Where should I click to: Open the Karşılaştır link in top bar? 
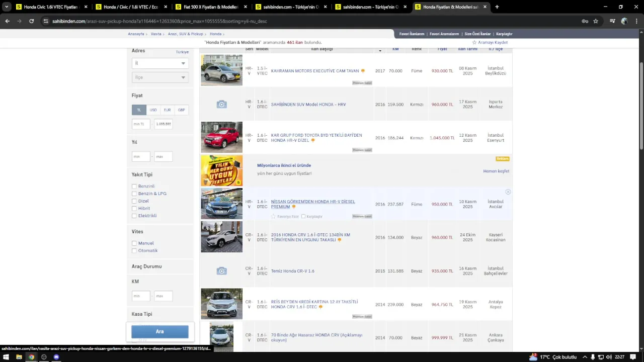click(504, 34)
